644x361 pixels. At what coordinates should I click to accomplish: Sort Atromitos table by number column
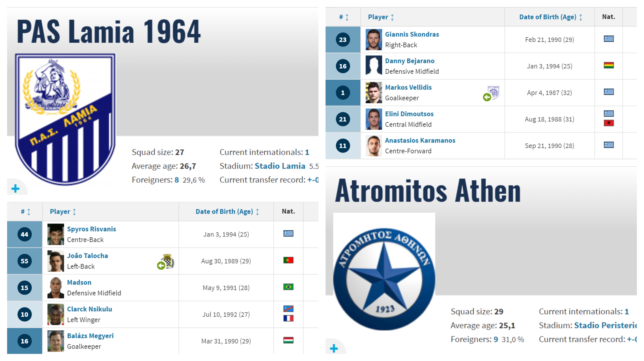(344, 17)
